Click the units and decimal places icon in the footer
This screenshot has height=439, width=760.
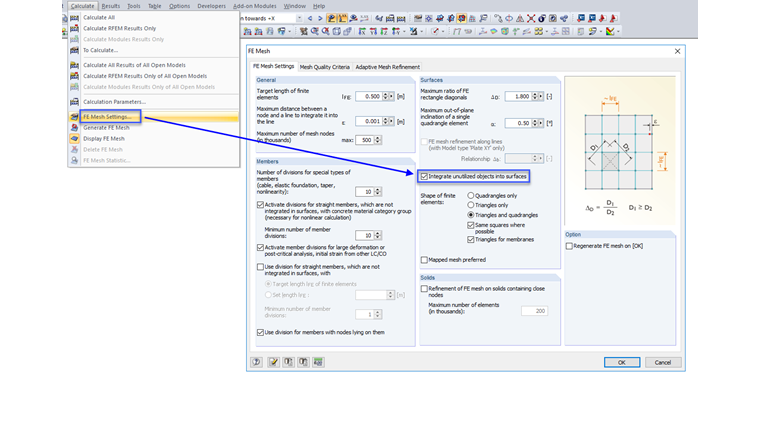click(x=318, y=362)
